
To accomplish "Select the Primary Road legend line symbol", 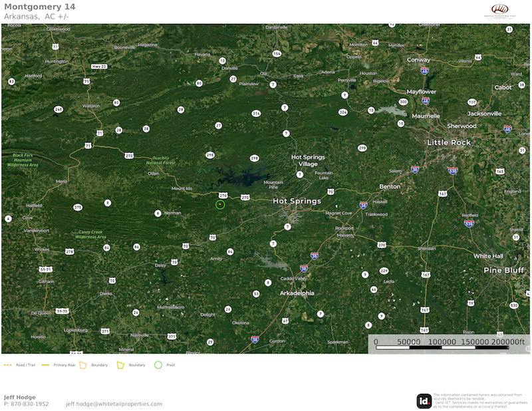I will tap(46, 365).
